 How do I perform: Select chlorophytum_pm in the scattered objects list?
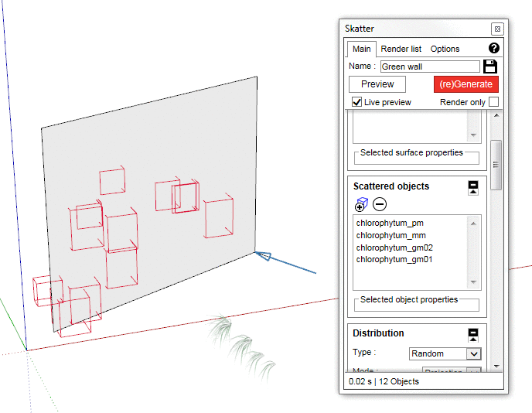390,223
